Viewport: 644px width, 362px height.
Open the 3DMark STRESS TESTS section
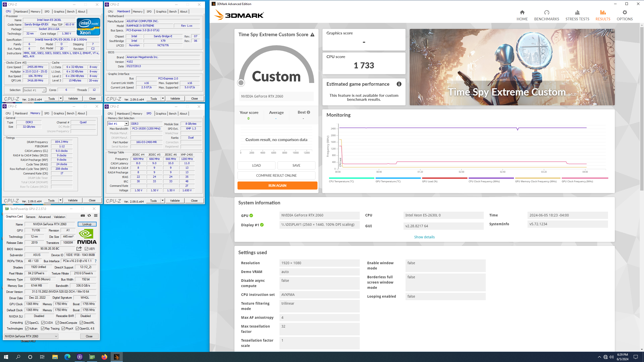(x=577, y=15)
